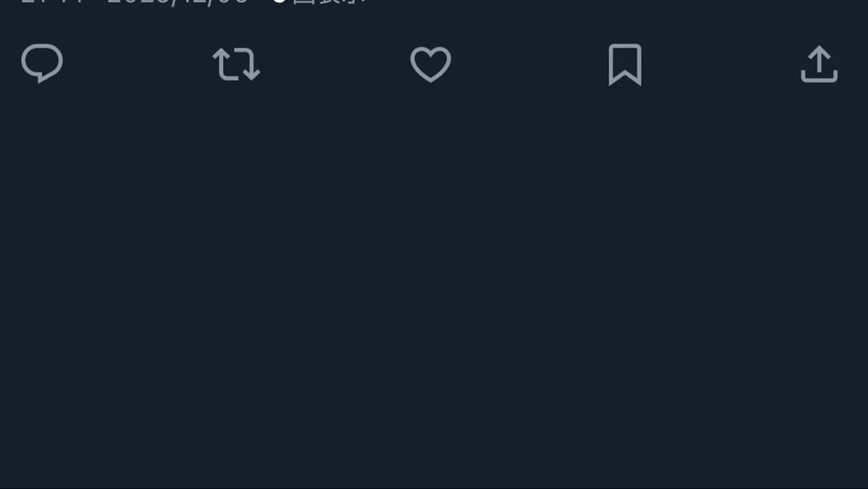The width and height of the screenshot is (868, 489).
Task: Open the comment composer via bubble icon
Action: 42,64
